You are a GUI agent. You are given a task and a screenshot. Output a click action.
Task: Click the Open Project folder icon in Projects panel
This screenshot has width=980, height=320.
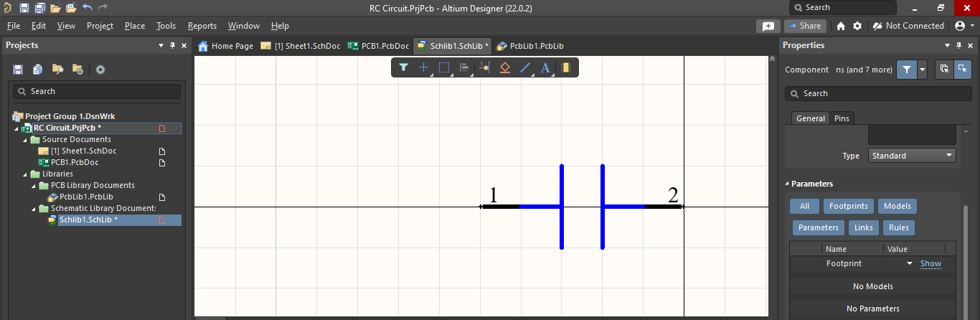(58, 70)
